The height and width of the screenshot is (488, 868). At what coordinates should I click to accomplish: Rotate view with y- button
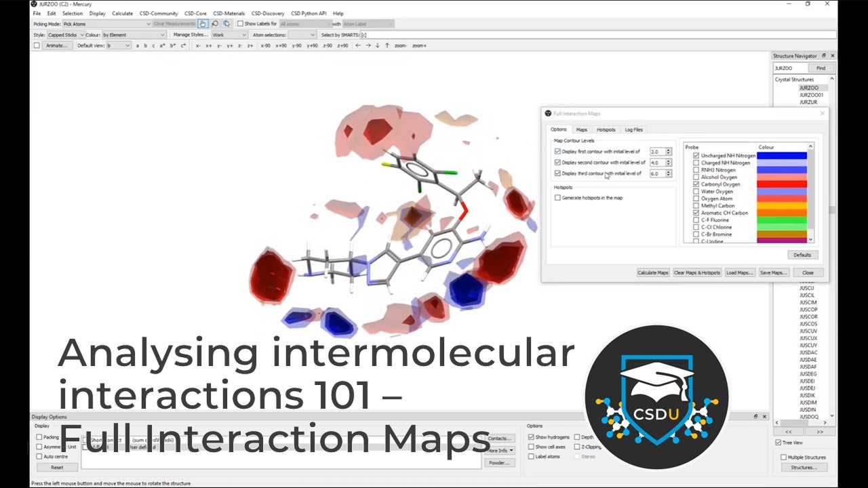click(219, 45)
